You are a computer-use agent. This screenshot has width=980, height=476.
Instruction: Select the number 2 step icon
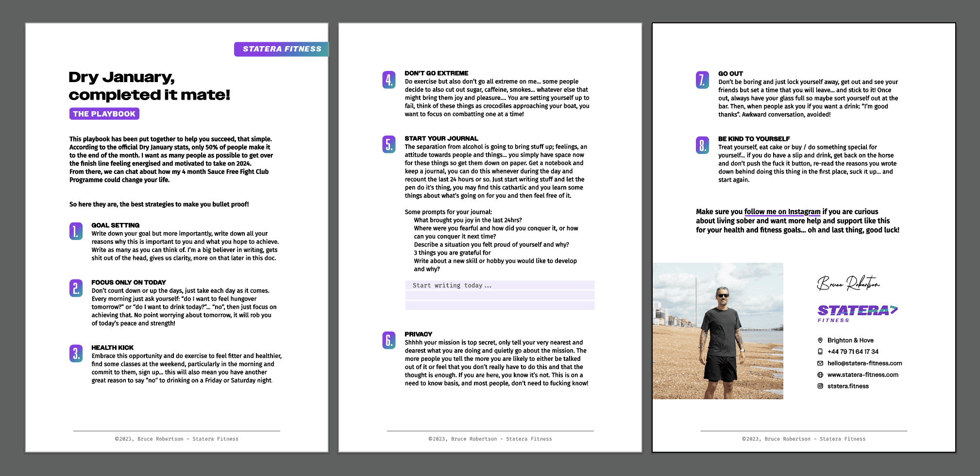(x=76, y=288)
